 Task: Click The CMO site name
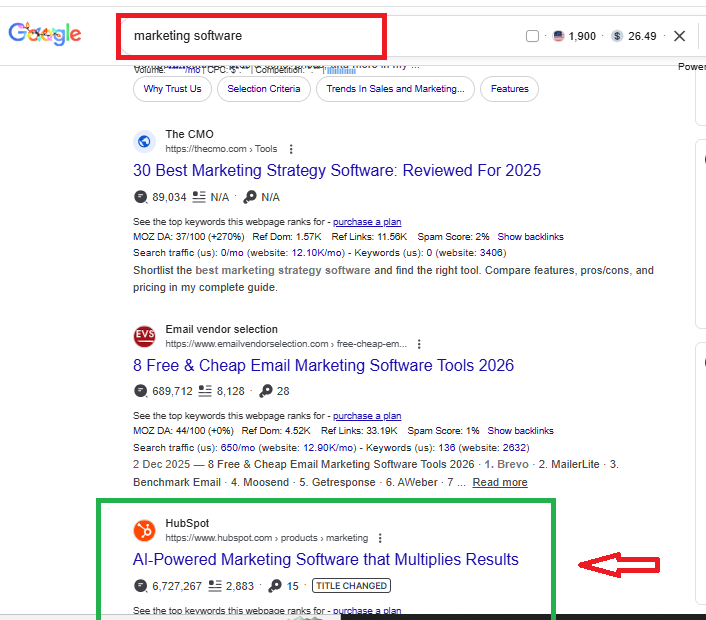click(190, 134)
